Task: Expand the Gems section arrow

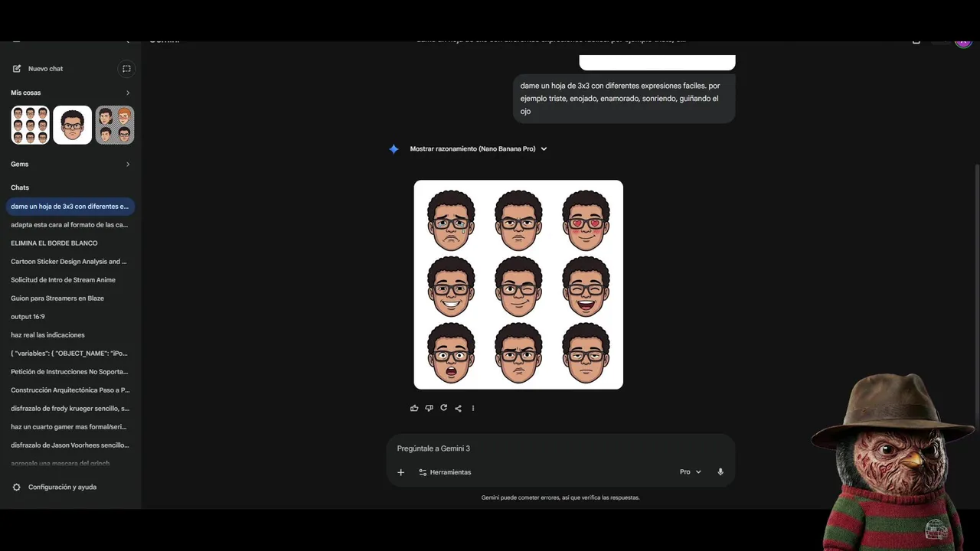Action: click(128, 164)
